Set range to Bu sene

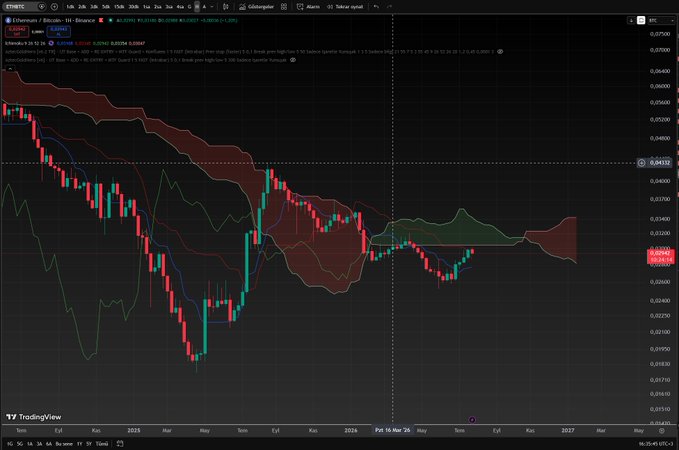coord(64,444)
